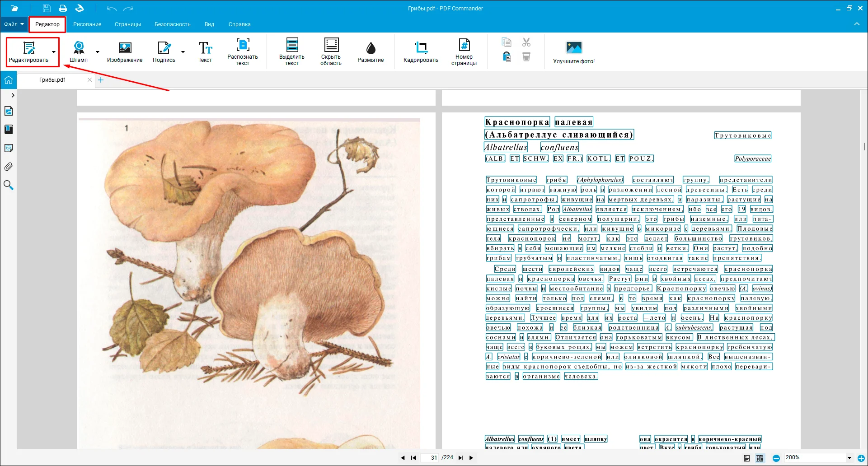Select the word "Краснопорка" in heading
The height and width of the screenshot is (466, 868).
[x=517, y=122]
